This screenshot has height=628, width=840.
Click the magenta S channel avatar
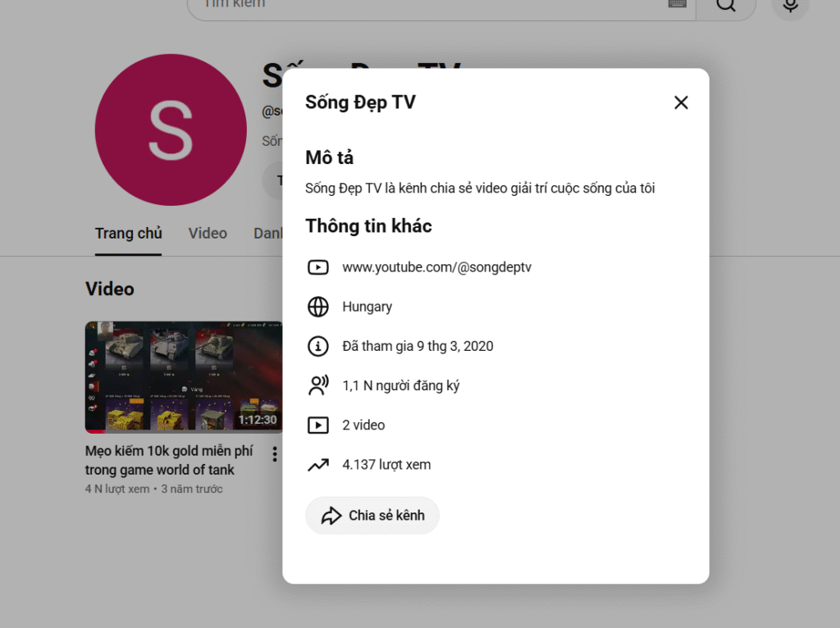click(x=171, y=130)
